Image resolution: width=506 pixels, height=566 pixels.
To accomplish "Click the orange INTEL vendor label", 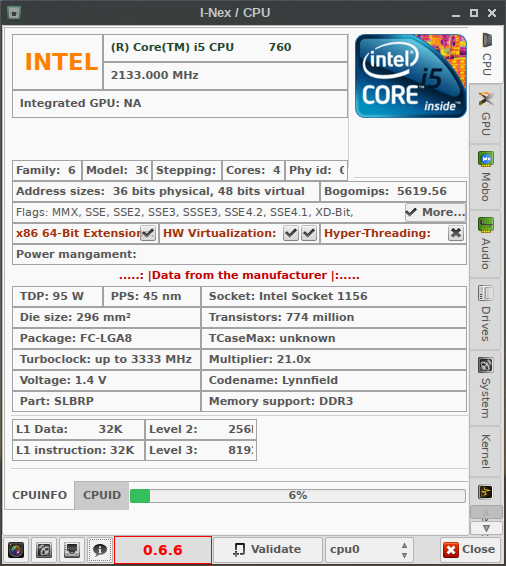I will point(61,62).
